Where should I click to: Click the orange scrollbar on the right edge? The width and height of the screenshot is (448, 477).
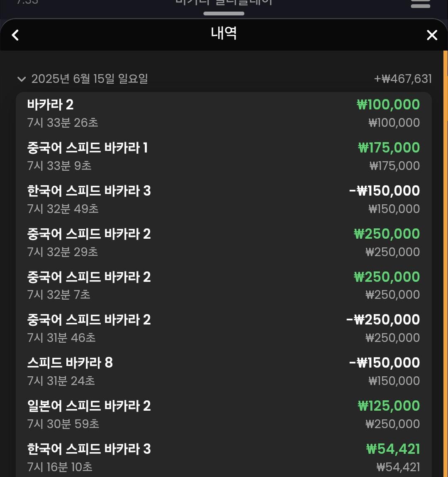[x=446, y=85]
